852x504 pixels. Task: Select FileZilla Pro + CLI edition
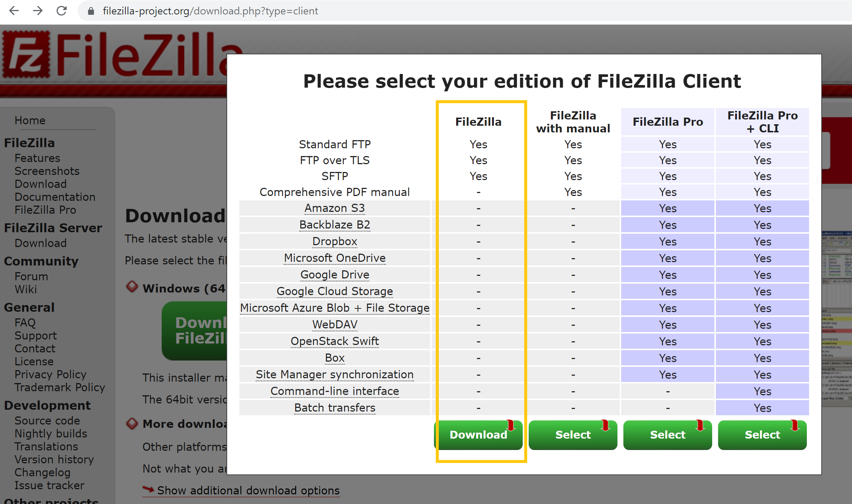[762, 435]
